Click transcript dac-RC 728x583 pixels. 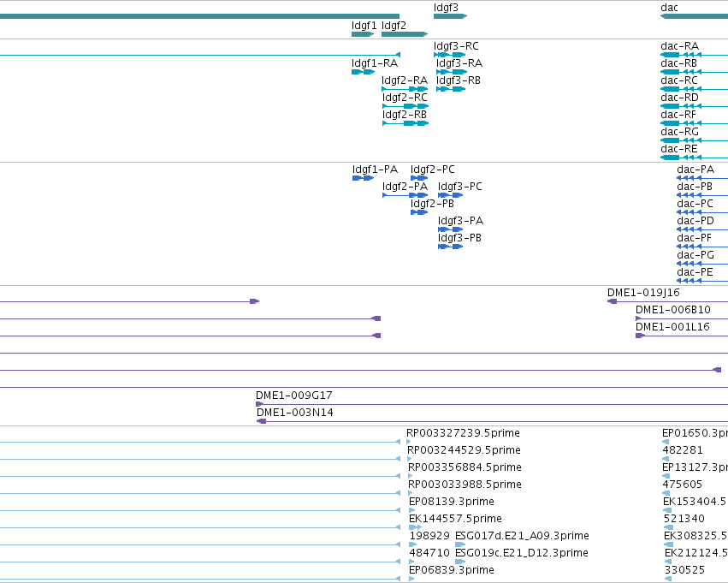click(679, 80)
